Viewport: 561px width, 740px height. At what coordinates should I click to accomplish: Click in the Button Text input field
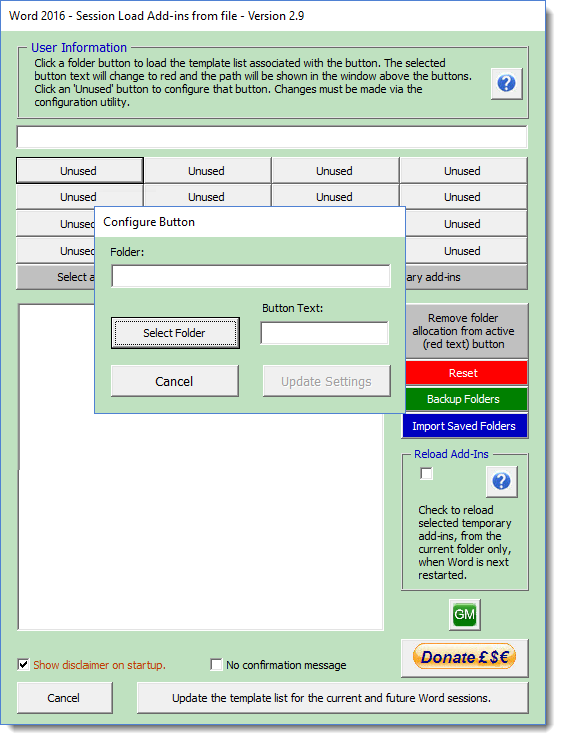pos(325,333)
